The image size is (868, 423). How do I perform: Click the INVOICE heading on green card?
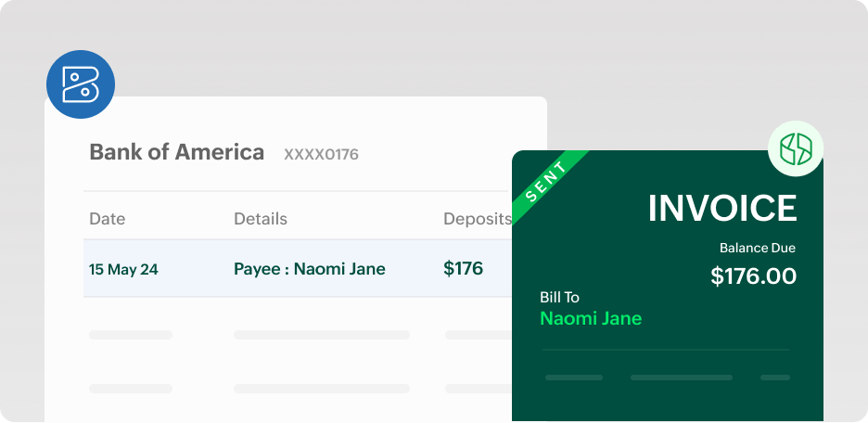[722, 209]
